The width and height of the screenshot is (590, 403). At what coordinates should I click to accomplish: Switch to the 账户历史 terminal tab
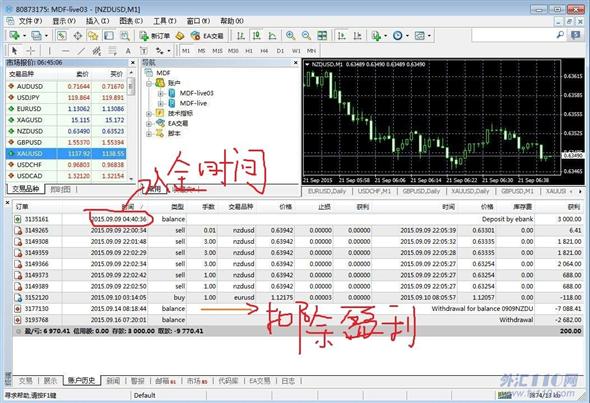(81, 381)
